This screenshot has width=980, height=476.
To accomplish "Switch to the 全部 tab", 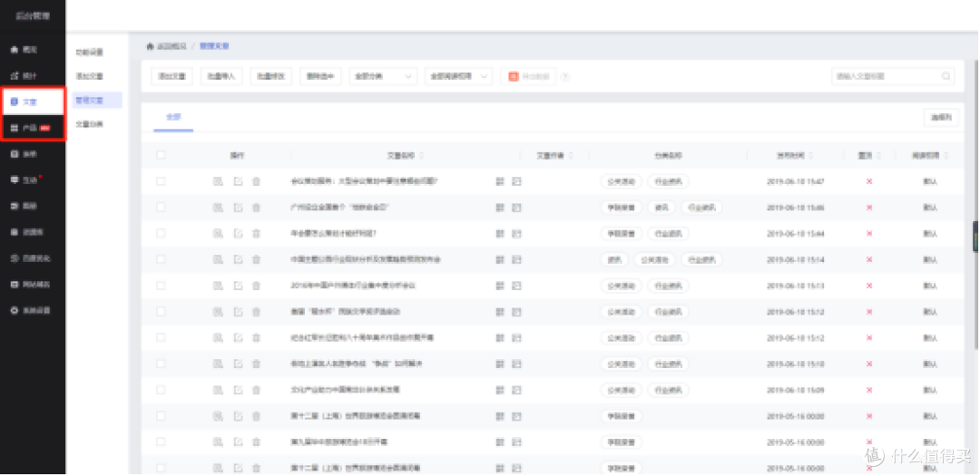I will 173,118.
